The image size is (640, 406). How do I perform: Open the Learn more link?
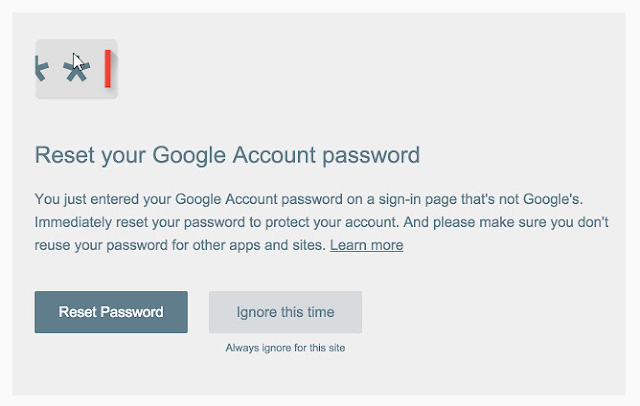click(x=366, y=245)
